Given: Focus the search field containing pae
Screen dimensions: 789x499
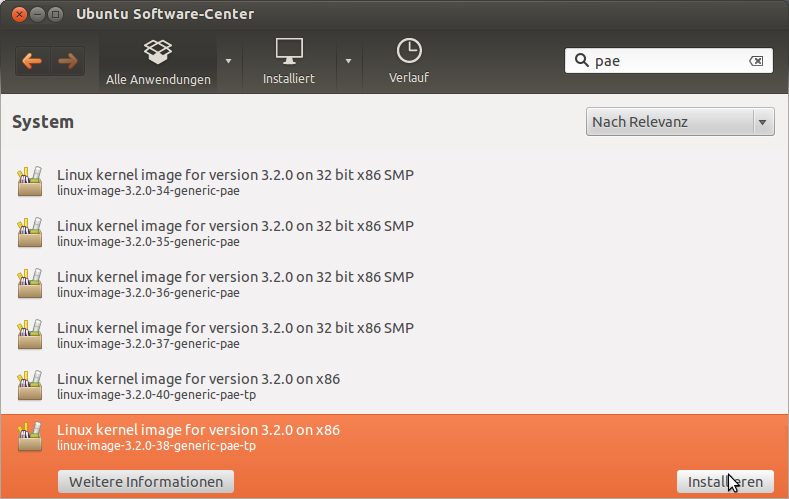Looking at the screenshot, I should point(669,61).
